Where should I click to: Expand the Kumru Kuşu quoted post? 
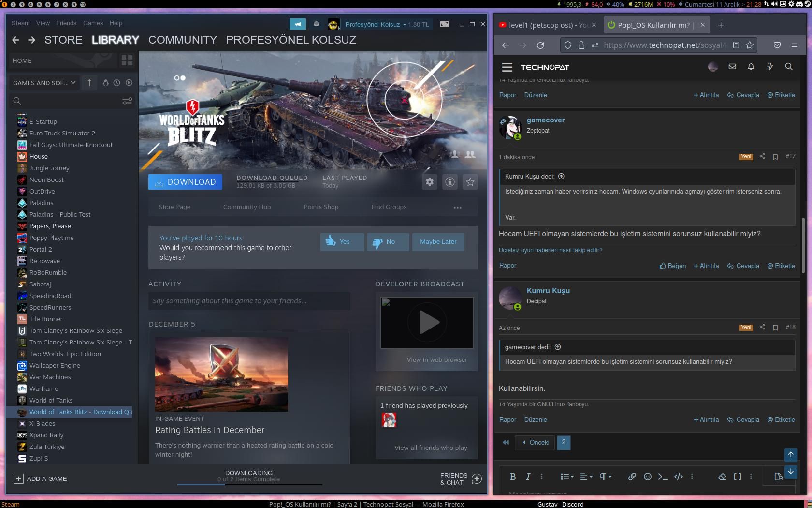561,177
